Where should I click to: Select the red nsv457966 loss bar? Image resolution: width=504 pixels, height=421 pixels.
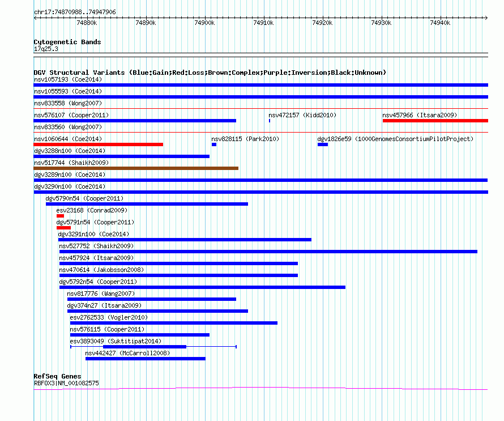[435, 121]
